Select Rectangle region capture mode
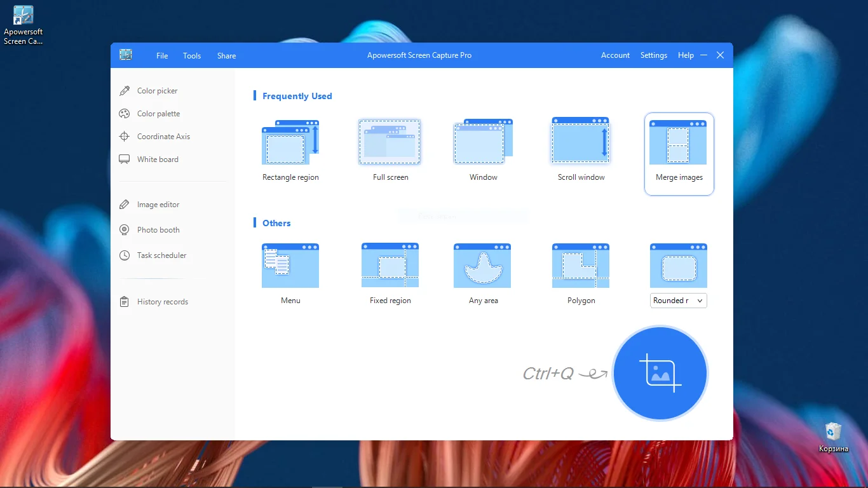The height and width of the screenshot is (488, 868). coord(290,151)
